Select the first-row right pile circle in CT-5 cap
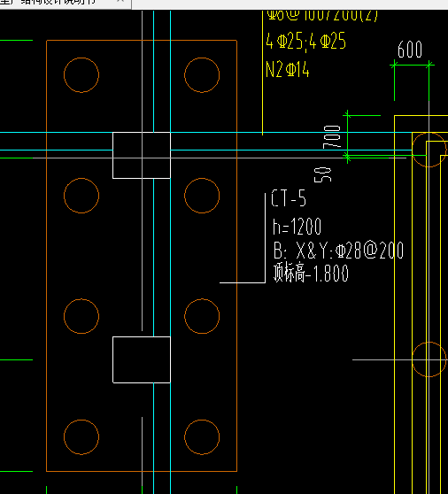Viewport: 448px width, 494px height. pyautogui.click(x=202, y=75)
